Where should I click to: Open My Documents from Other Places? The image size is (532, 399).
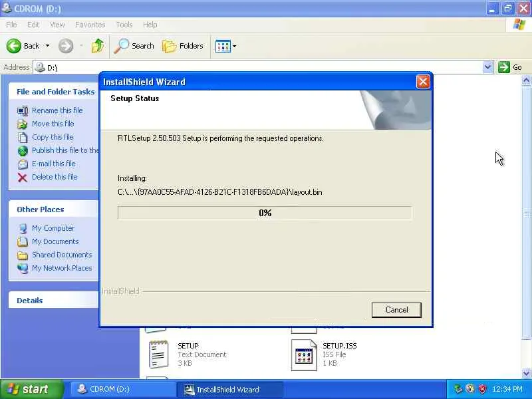click(x=55, y=241)
